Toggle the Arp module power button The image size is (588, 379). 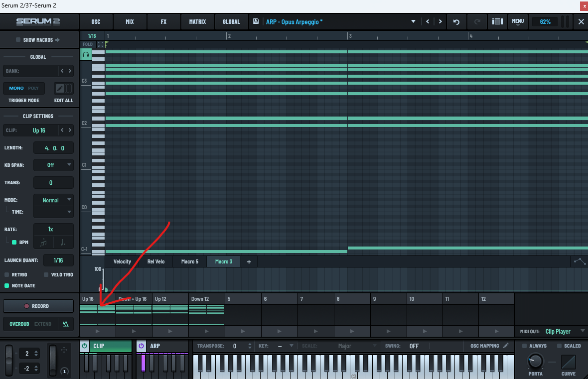pos(141,346)
